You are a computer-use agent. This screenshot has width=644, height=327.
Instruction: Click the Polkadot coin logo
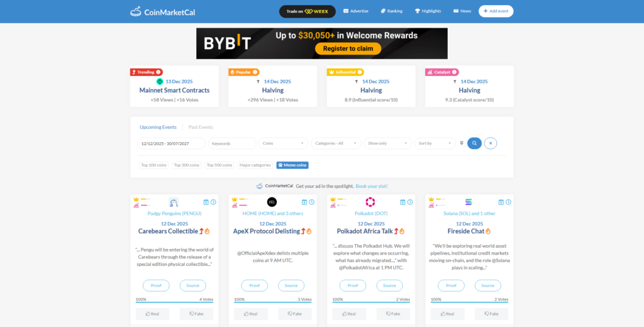point(370,202)
